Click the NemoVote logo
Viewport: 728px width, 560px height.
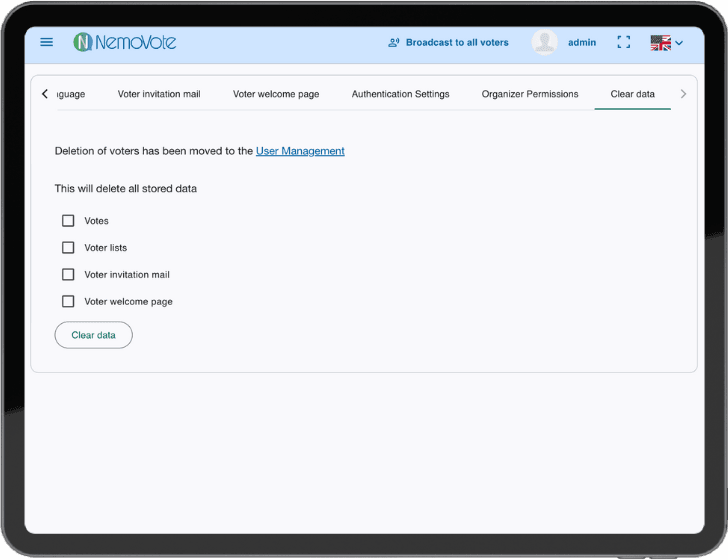point(124,42)
